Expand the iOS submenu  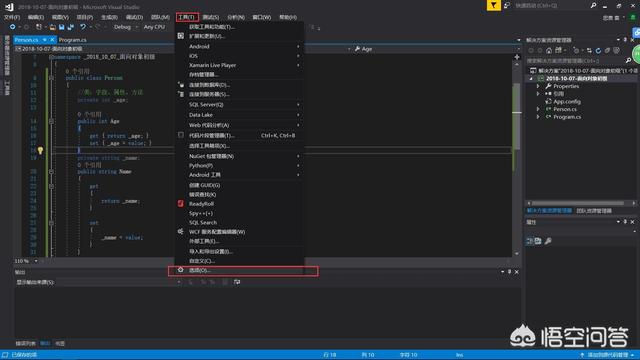coord(240,56)
